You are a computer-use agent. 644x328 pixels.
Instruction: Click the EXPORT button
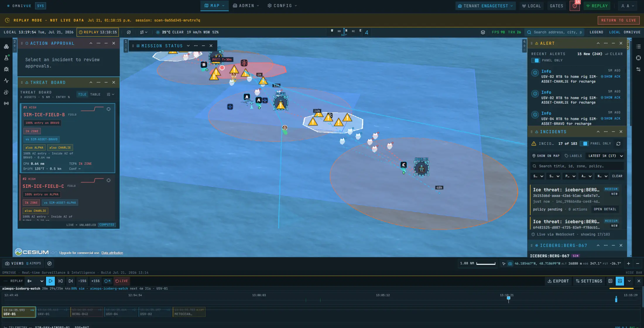pyautogui.click(x=558, y=281)
